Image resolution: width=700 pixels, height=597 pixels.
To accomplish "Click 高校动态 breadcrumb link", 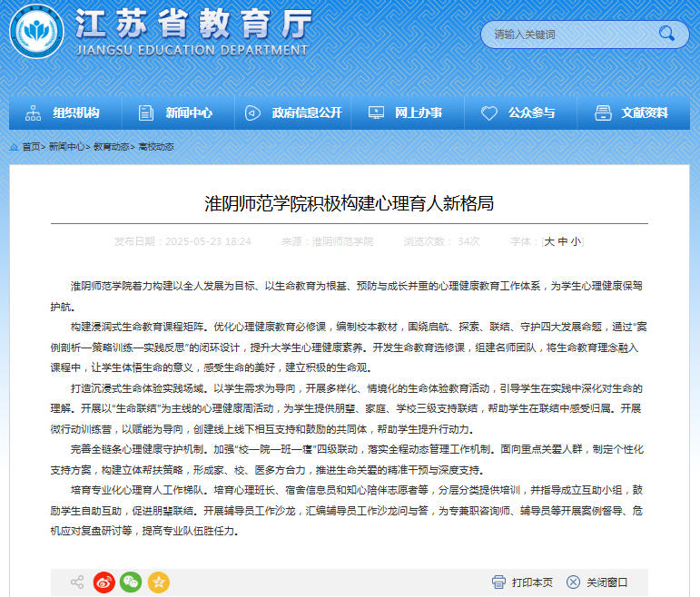I will (x=155, y=146).
